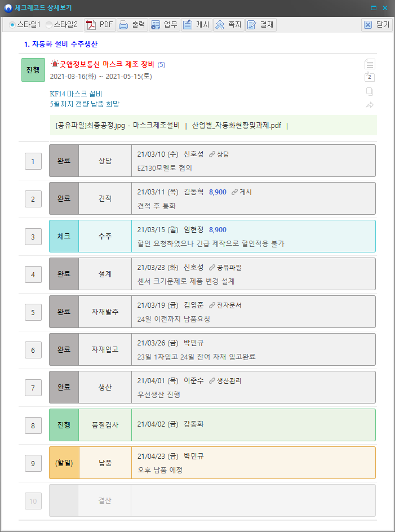This screenshot has height=532, width=395.
Task: Open the 업무 task button
Action: (x=164, y=25)
